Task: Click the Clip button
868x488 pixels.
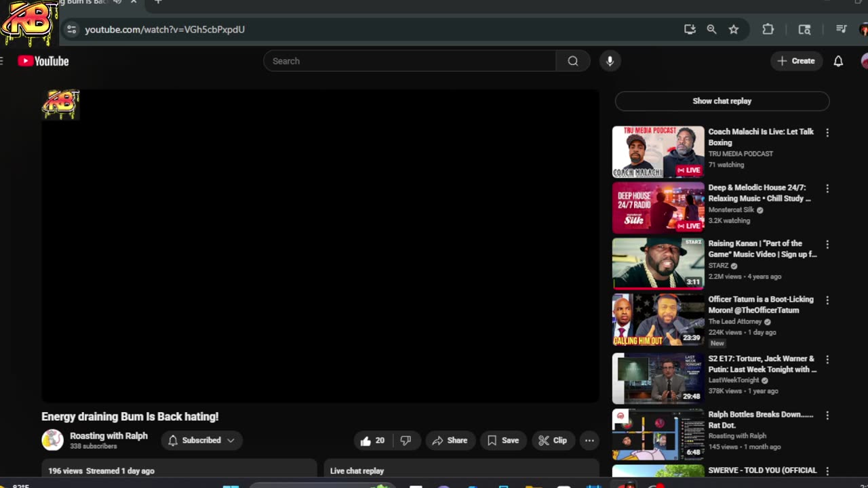Action: (x=553, y=441)
